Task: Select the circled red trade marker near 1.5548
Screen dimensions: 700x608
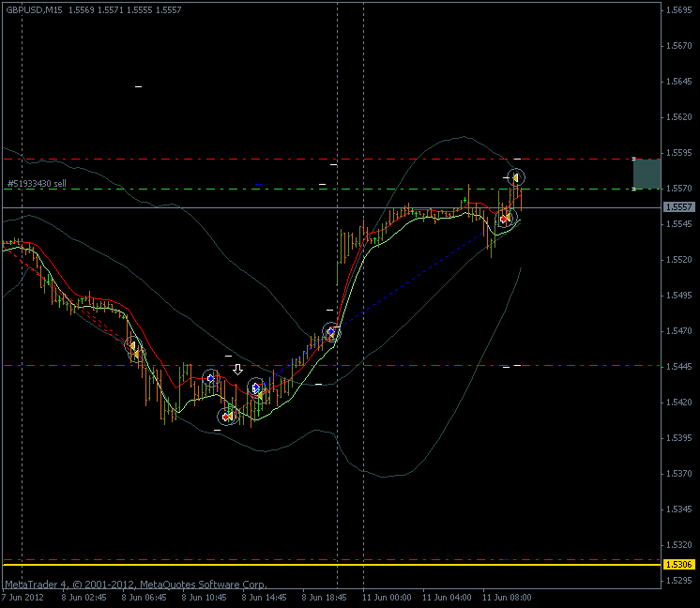Action: (506, 219)
